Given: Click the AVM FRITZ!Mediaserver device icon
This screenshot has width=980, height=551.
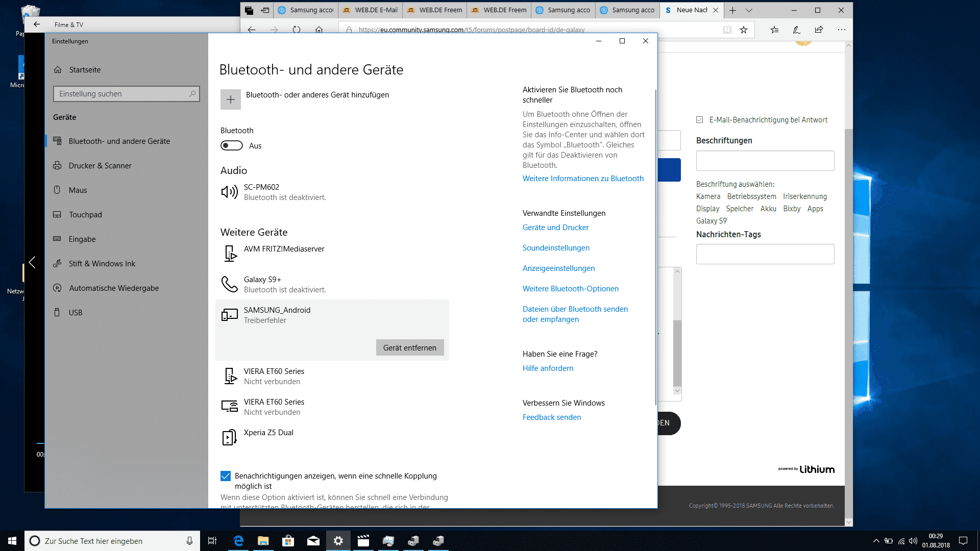Looking at the screenshot, I should pos(230,254).
